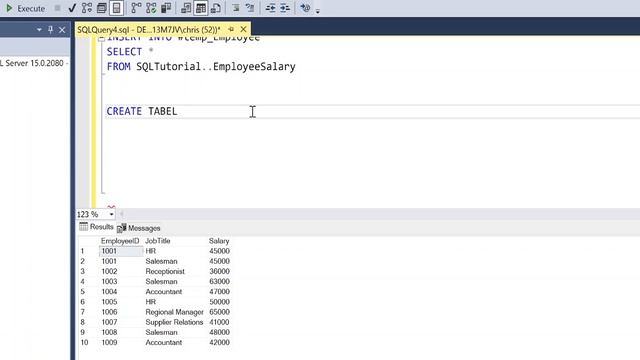The image size is (640, 360).
Task: Comment out the selected lines
Action: [x=236, y=8]
